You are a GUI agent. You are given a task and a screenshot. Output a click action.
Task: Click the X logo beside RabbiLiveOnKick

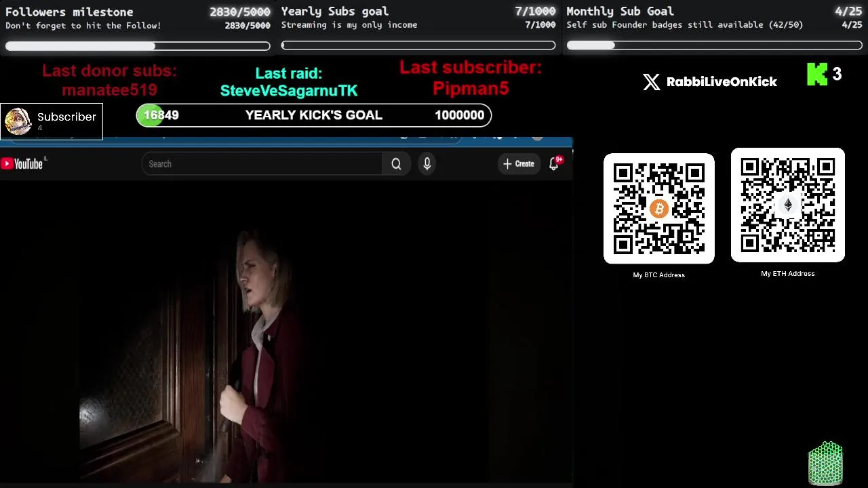pos(651,82)
